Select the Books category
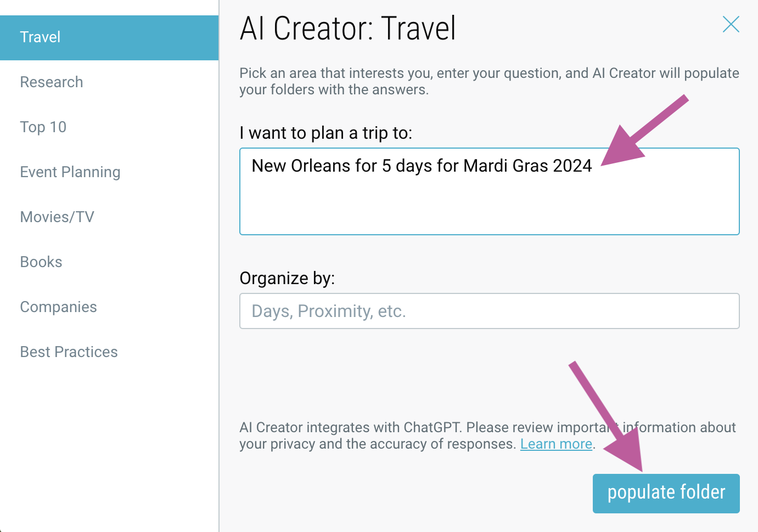Image resolution: width=758 pixels, height=532 pixels. (41, 262)
